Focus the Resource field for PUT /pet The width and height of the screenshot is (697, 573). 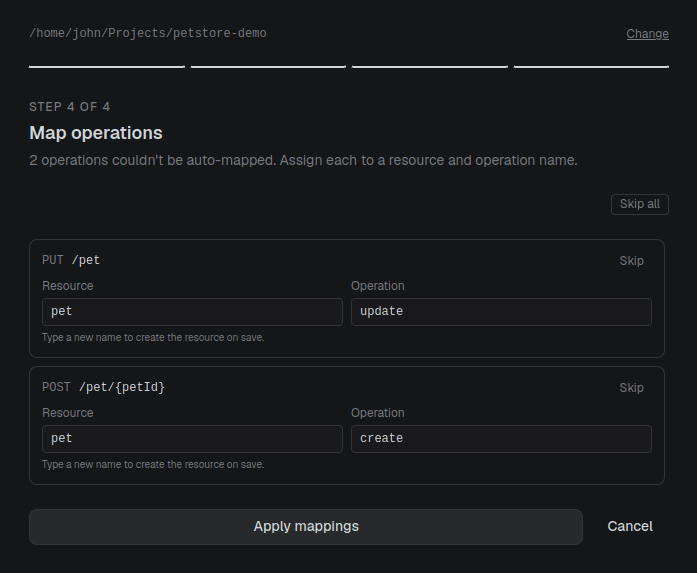click(192, 312)
